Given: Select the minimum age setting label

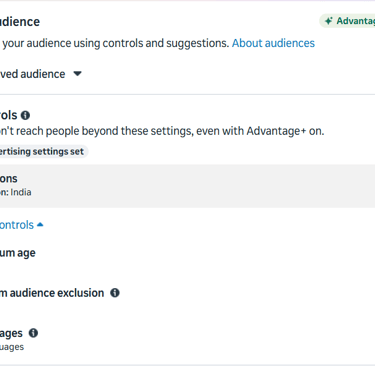Looking at the screenshot, I should pyautogui.click(x=18, y=253).
